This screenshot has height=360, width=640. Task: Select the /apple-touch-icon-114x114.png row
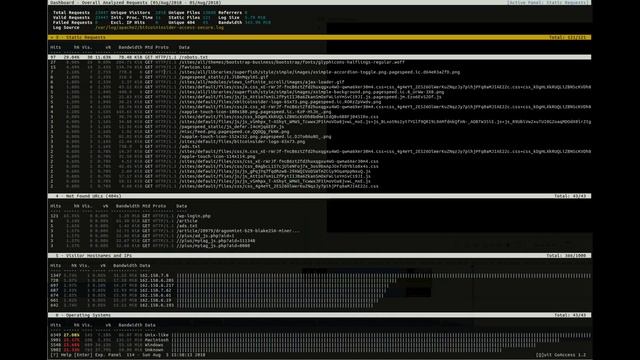click(x=320, y=156)
